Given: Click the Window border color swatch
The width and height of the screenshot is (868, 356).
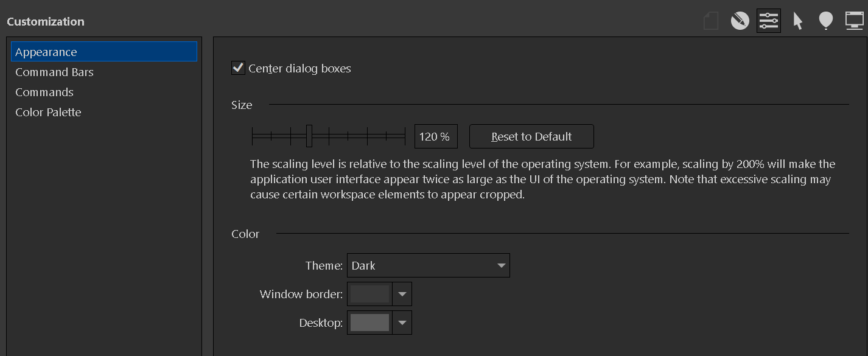Looking at the screenshot, I should [x=370, y=295].
